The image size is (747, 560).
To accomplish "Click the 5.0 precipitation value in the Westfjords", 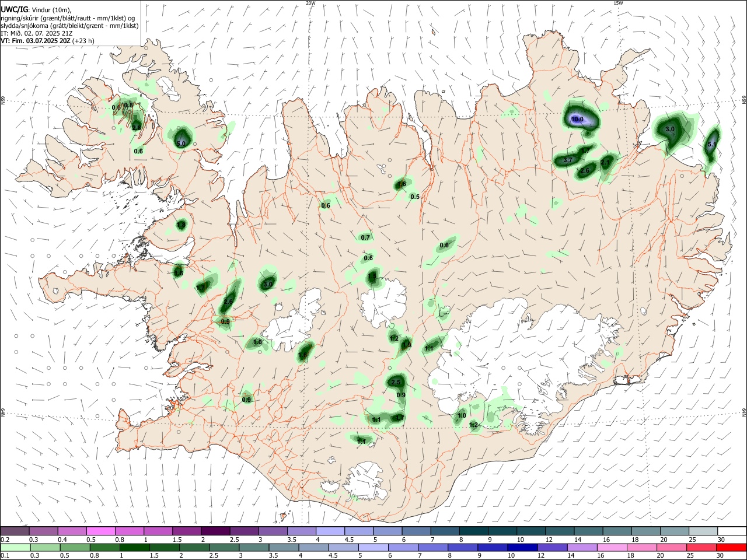I will [x=181, y=143].
